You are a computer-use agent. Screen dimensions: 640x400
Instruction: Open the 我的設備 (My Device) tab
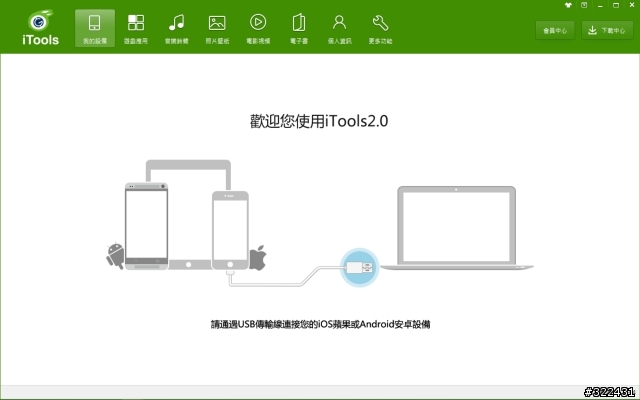coord(95,28)
